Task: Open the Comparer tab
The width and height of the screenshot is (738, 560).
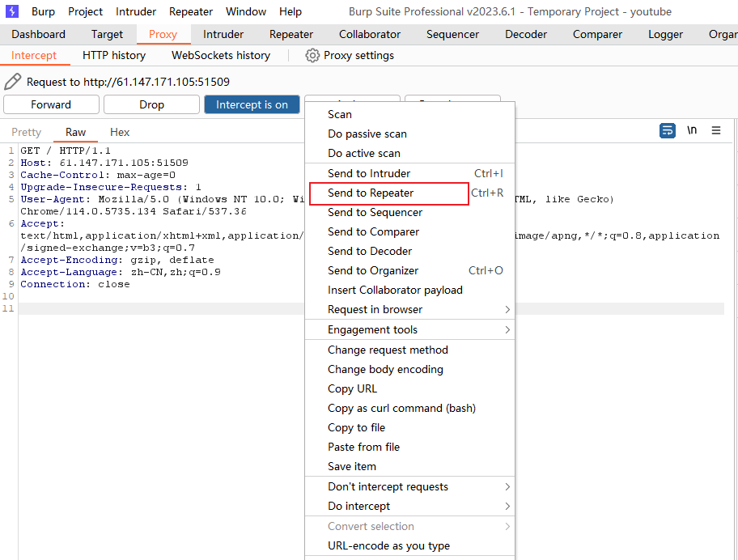Action: 597,34
